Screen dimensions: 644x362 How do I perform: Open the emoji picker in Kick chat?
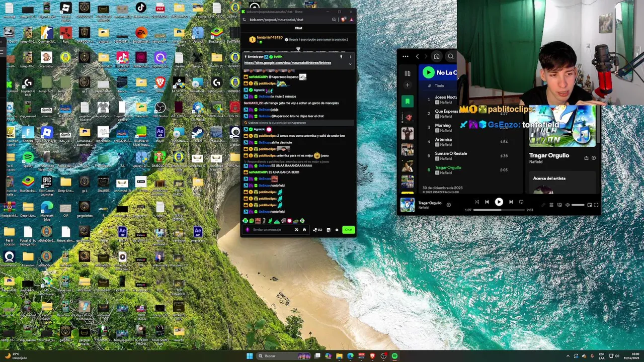pyautogui.click(x=304, y=230)
